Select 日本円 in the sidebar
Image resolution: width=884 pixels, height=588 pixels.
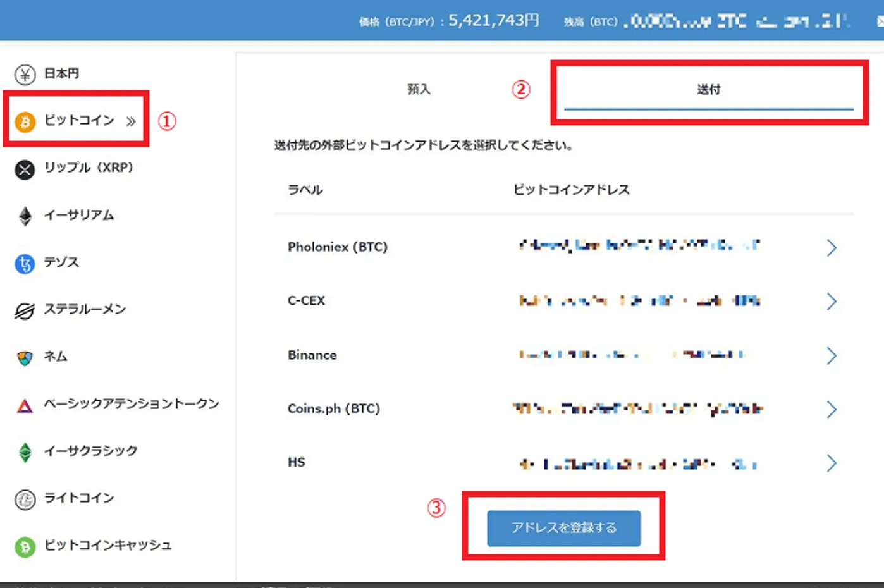coord(61,73)
